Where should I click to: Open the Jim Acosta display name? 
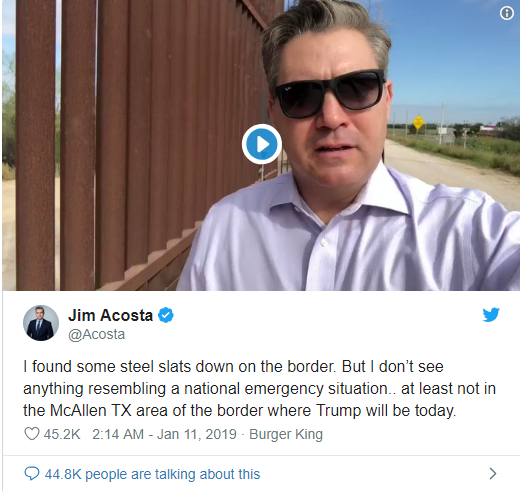click(x=110, y=315)
